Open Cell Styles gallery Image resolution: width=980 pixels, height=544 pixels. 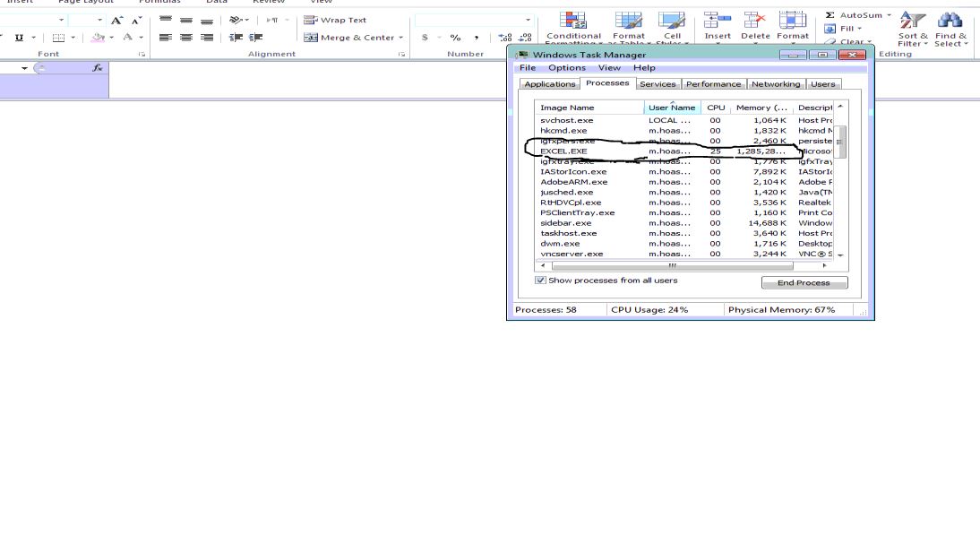click(x=672, y=28)
